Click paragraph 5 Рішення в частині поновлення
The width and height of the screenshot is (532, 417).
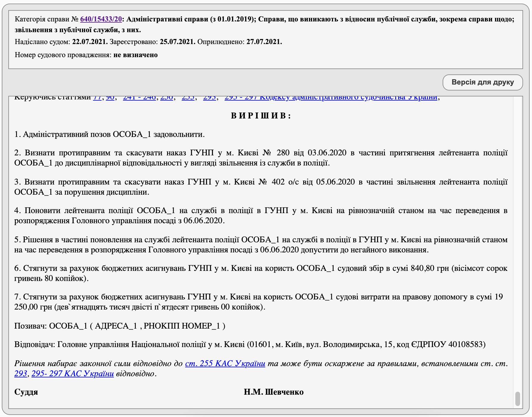tap(261, 245)
